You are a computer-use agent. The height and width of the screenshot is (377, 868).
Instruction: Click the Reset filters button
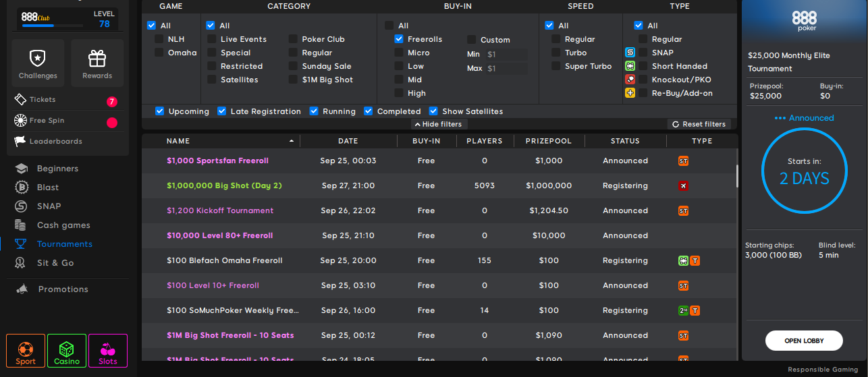[699, 124]
